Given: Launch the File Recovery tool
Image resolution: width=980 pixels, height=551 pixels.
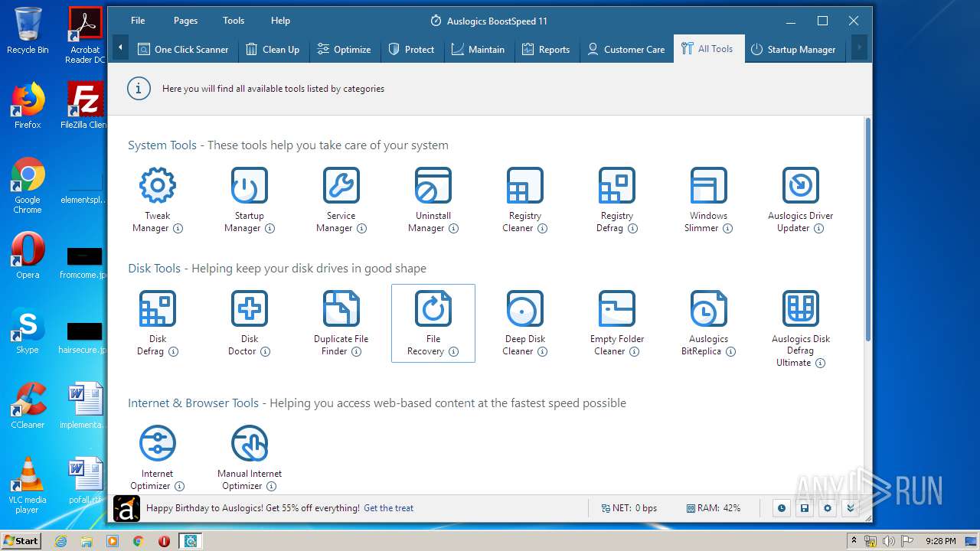Looking at the screenshot, I should point(433,324).
